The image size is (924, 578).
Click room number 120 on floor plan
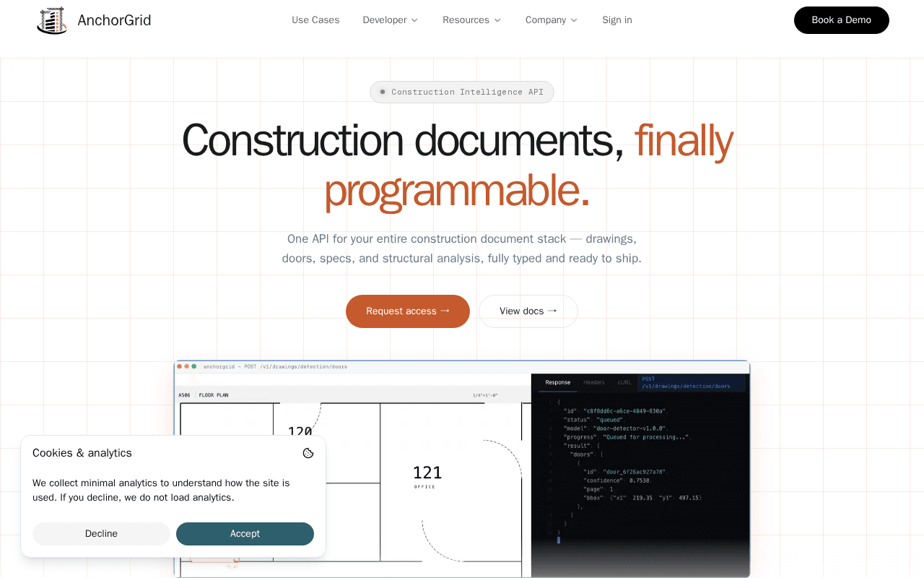click(300, 431)
